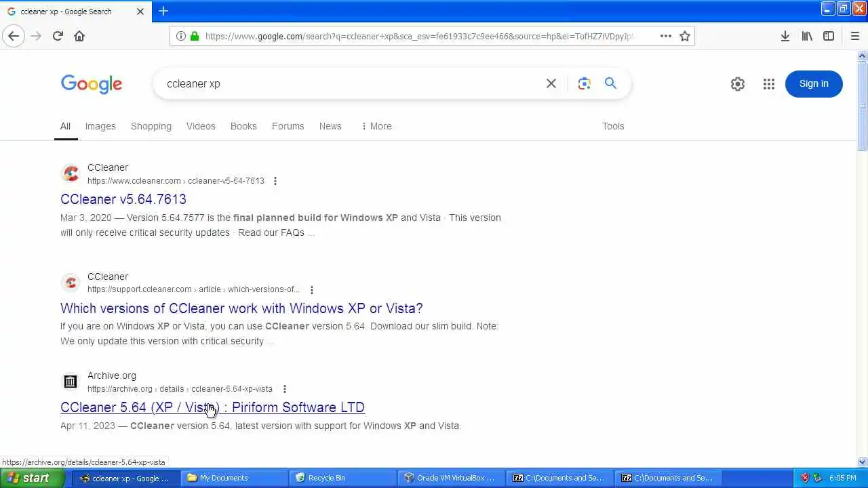This screenshot has width=868, height=488.
Task: Open Google quick settings gear
Action: click(x=738, y=84)
